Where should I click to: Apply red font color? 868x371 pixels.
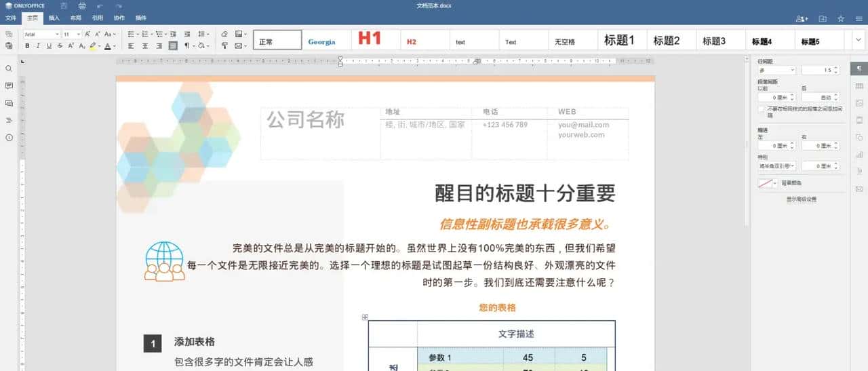pyautogui.click(x=108, y=46)
